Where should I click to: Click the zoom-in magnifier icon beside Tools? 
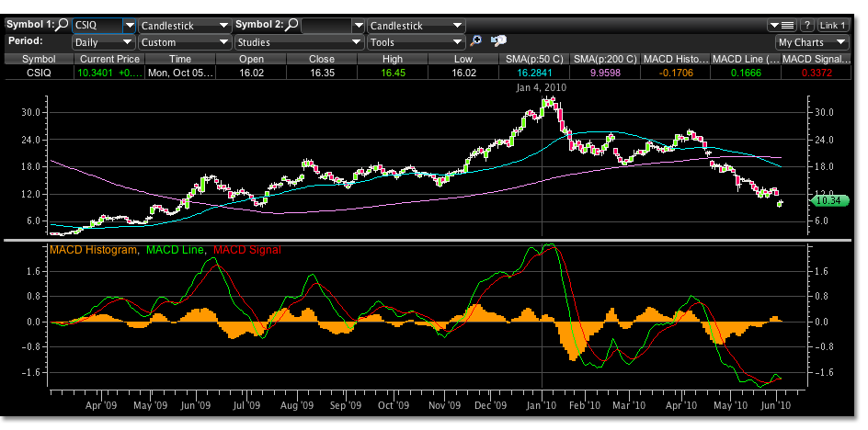[x=475, y=41]
